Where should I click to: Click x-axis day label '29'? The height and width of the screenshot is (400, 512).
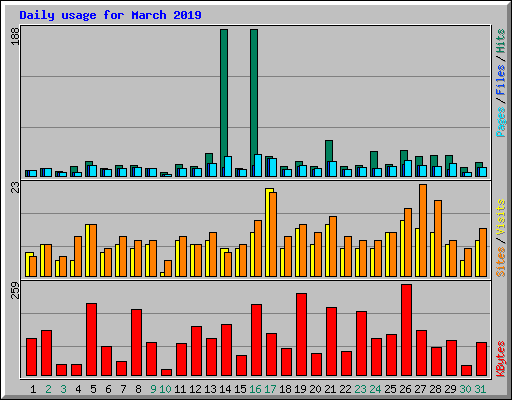(x=450, y=389)
